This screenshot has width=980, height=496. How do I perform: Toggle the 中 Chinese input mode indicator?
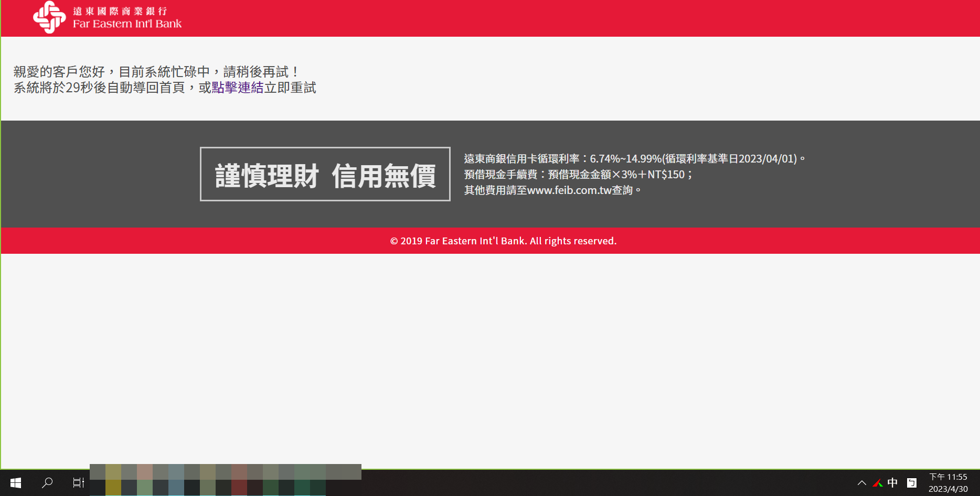tap(892, 483)
